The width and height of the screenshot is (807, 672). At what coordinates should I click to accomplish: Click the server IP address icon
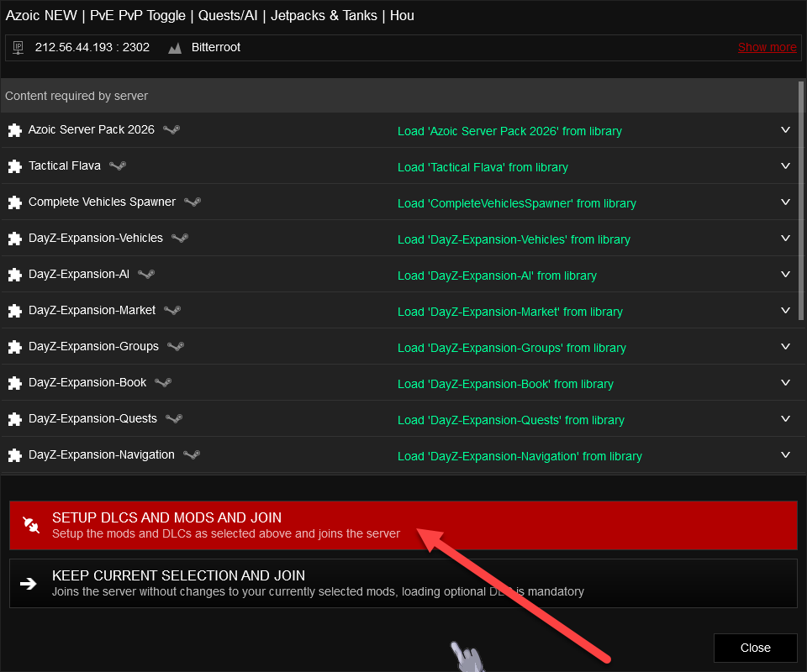(x=18, y=48)
